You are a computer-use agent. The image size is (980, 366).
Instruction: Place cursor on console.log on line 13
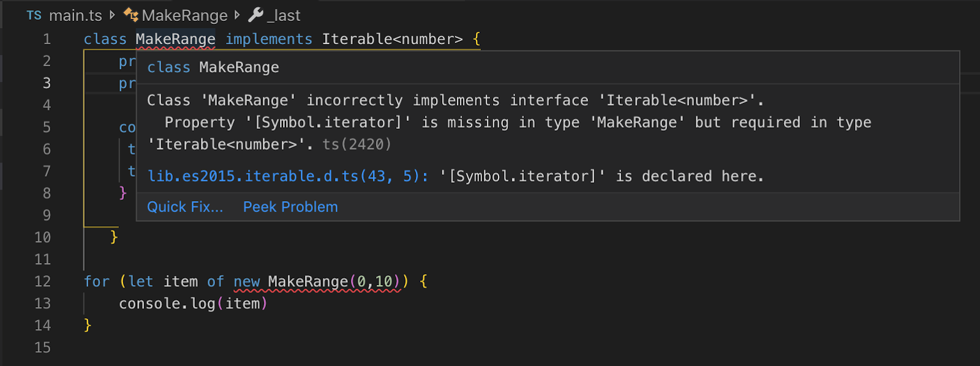(x=167, y=303)
